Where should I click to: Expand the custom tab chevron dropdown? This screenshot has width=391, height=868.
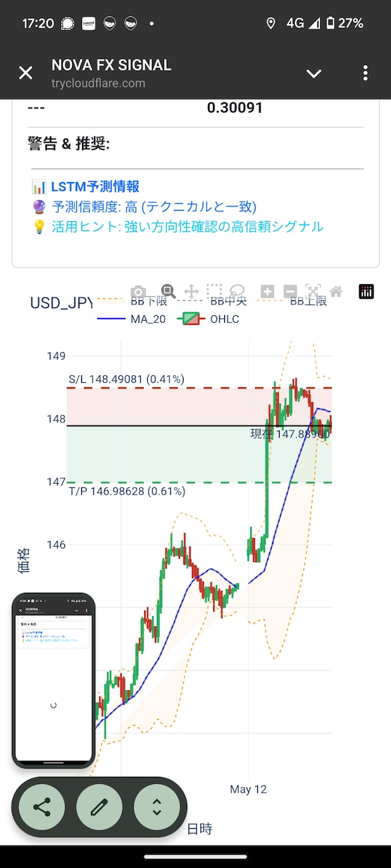314,73
